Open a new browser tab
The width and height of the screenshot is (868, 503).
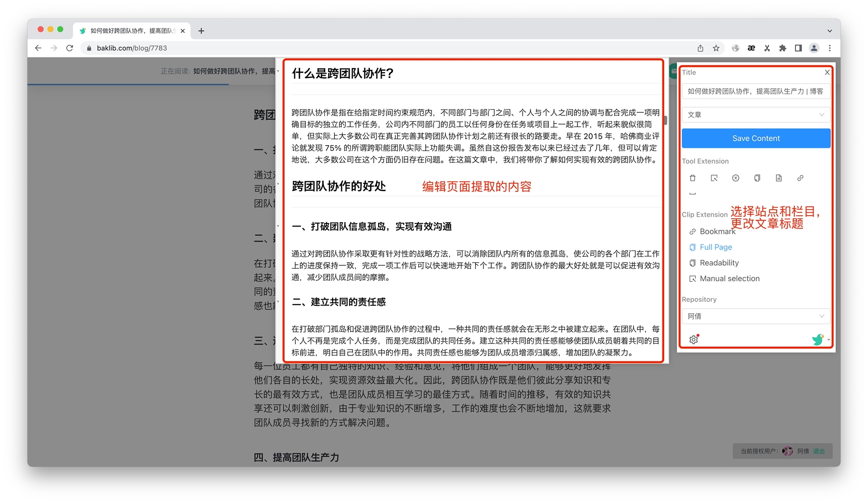(201, 31)
